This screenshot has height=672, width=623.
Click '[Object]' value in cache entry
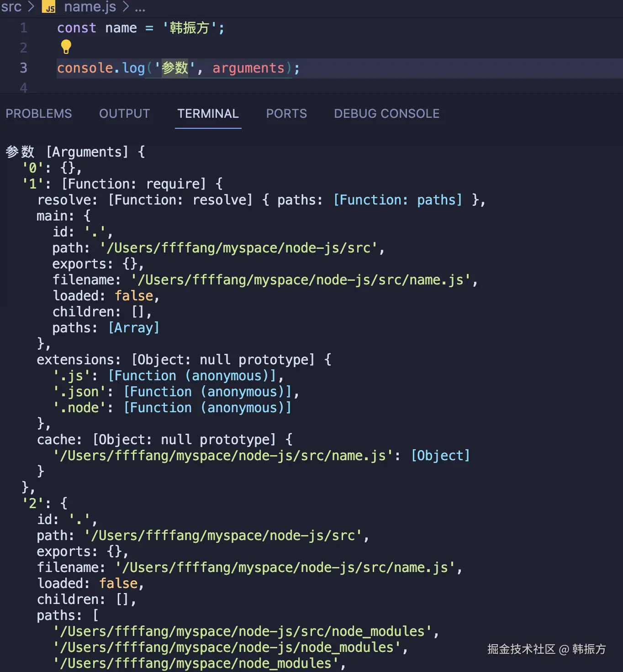[x=440, y=456]
